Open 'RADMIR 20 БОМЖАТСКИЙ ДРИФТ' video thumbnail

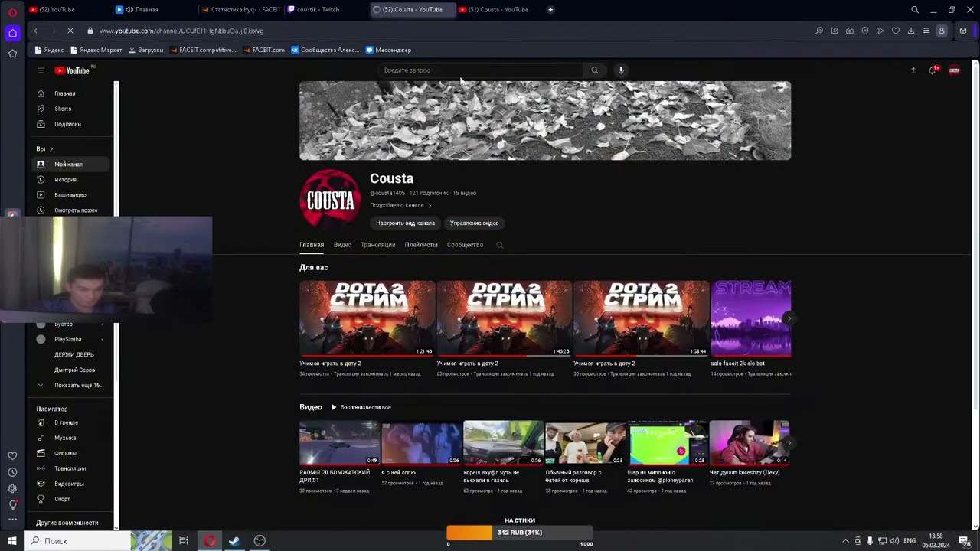click(340, 443)
